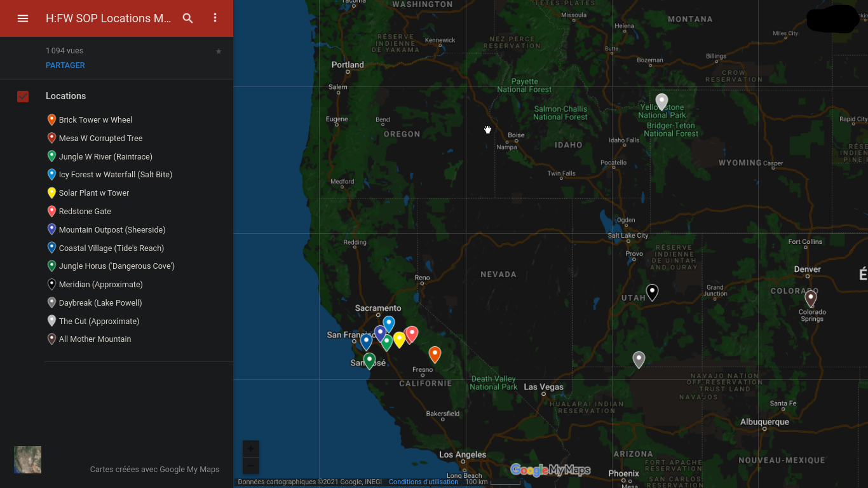Open the hamburger menu in the header
This screenshot has height=488, width=868.
[x=23, y=18]
